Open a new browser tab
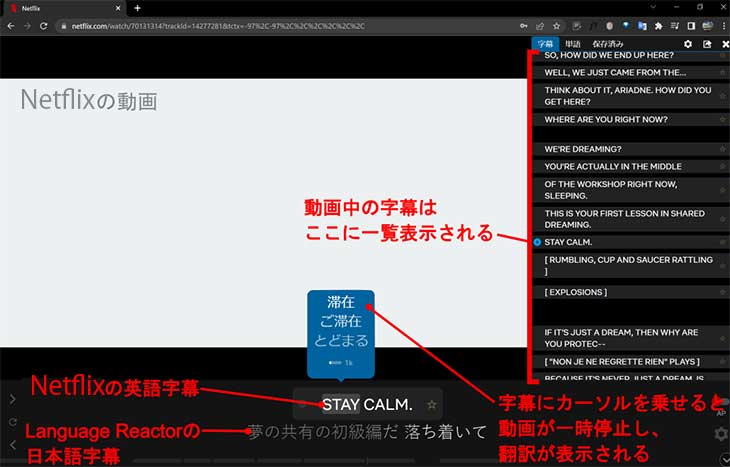730x467 pixels. point(137,8)
